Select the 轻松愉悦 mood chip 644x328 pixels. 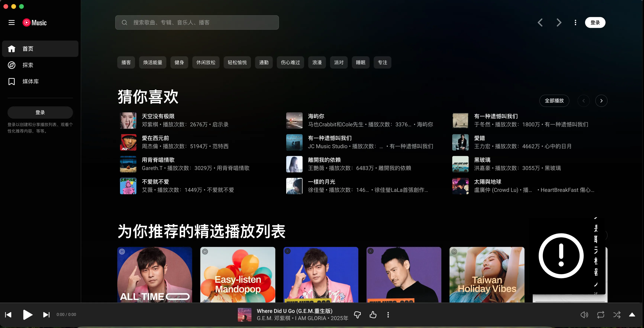pyautogui.click(x=237, y=62)
